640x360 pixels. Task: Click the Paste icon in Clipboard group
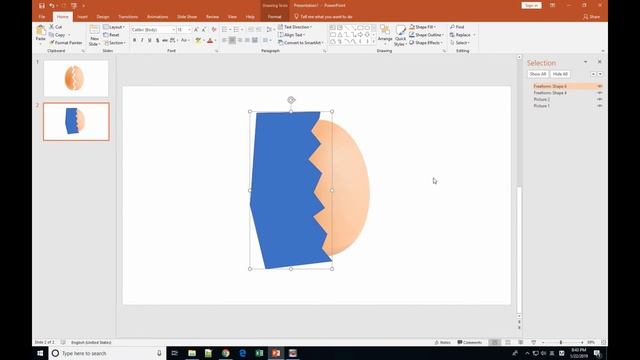coord(40,31)
